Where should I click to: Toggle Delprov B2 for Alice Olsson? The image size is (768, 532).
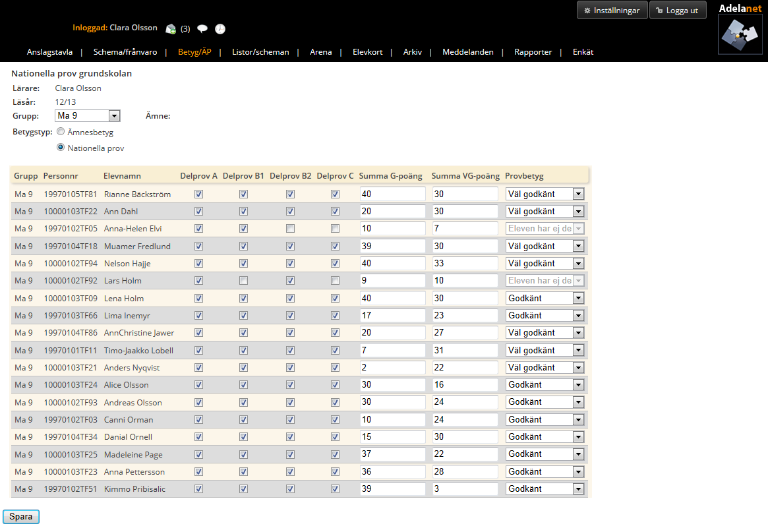click(291, 384)
